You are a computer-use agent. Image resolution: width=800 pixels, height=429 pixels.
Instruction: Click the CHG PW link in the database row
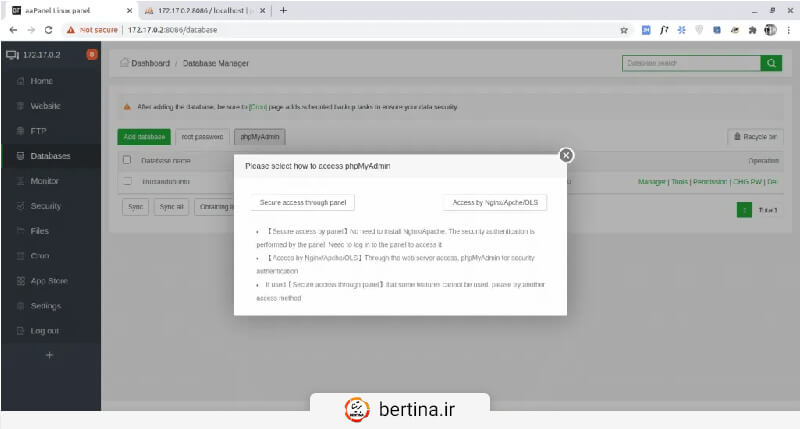tap(747, 182)
